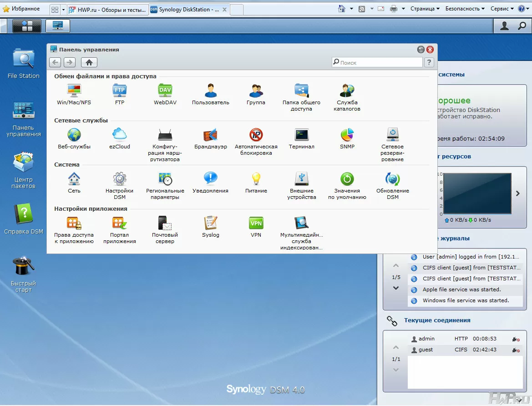The height and width of the screenshot is (406, 532).
Task: Open the DSM search magnifier
Action: [x=522, y=26]
